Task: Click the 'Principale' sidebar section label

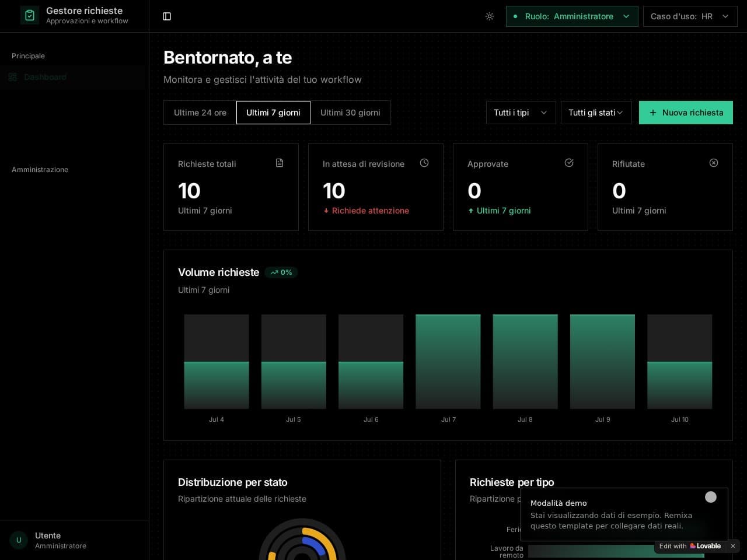Action: coord(28,56)
